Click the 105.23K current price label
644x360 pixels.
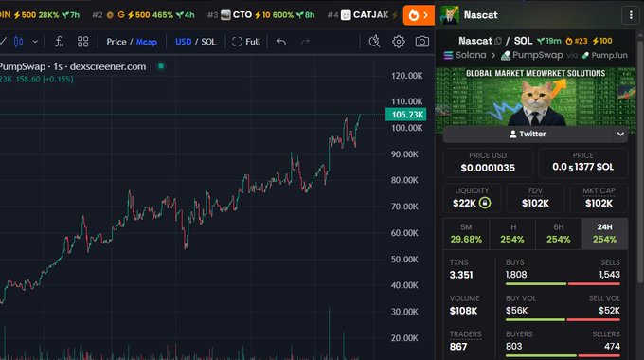pyautogui.click(x=405, y=115)
